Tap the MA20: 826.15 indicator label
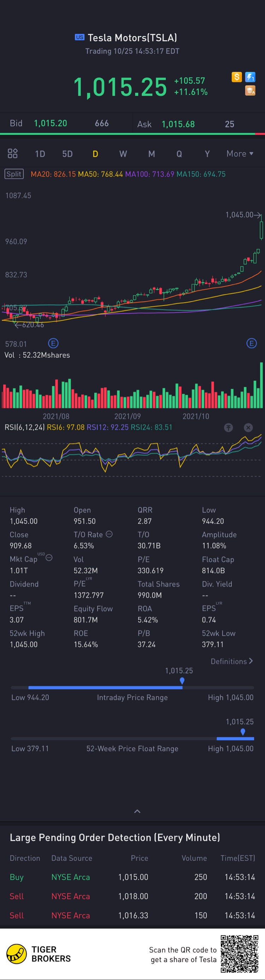The image size is (265, 980). point(53,174)
